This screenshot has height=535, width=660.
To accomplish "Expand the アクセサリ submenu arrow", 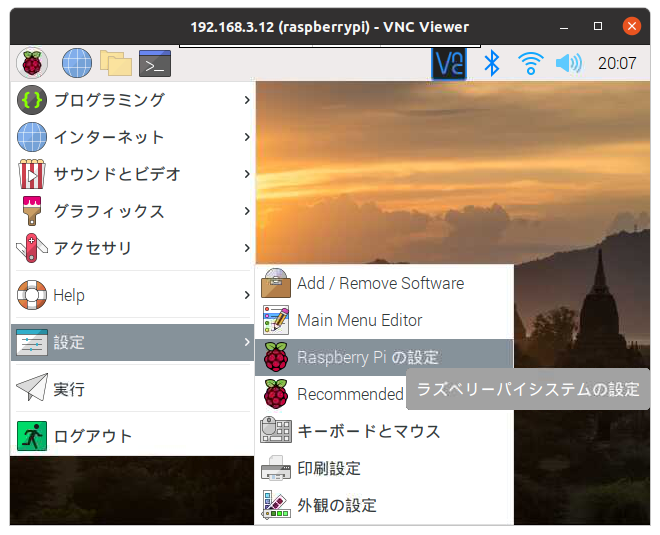I will click(247, 248).
